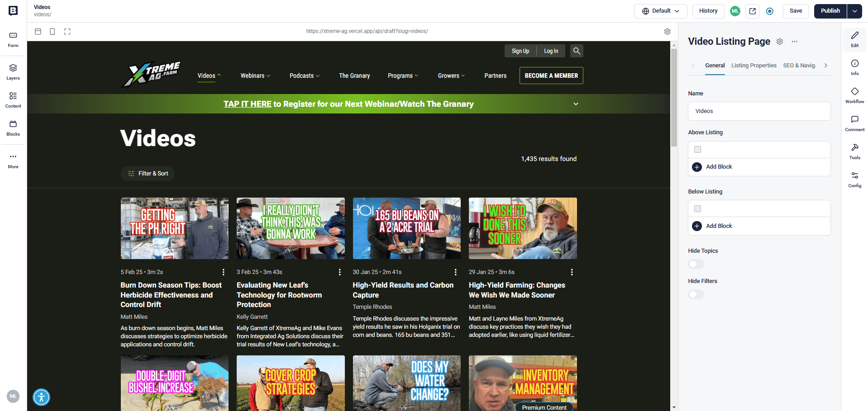Add Block under Above Listing

coord(712,167)
